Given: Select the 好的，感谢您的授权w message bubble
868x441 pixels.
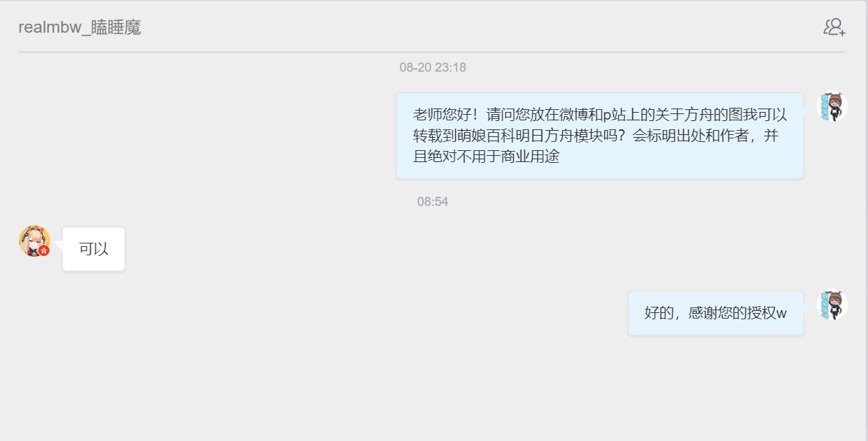Looking at the screenshot, I should point(716,313).
